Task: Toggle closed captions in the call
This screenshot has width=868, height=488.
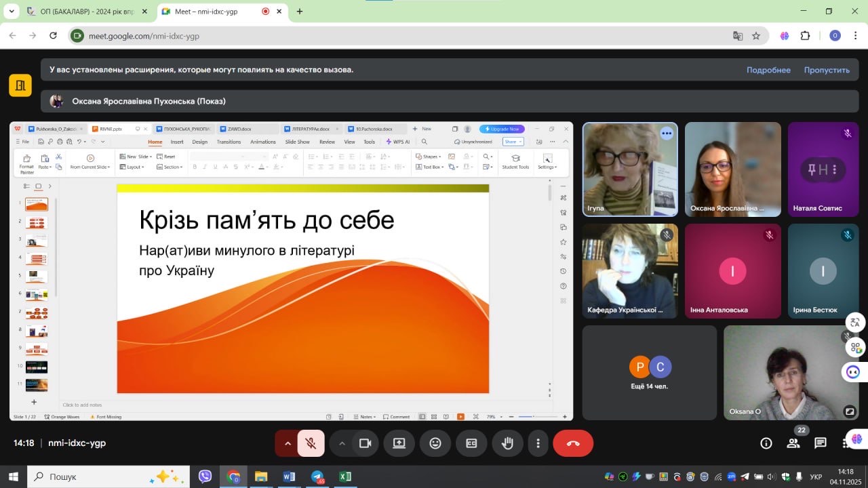Action: 471,443
